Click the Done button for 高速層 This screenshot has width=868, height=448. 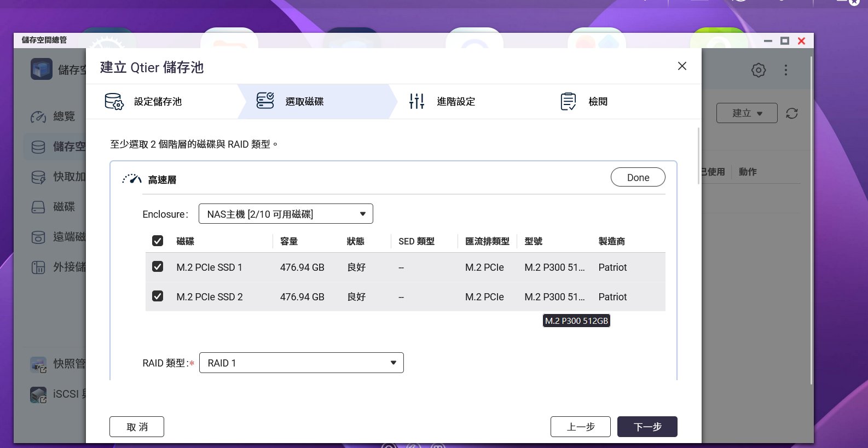638,177
